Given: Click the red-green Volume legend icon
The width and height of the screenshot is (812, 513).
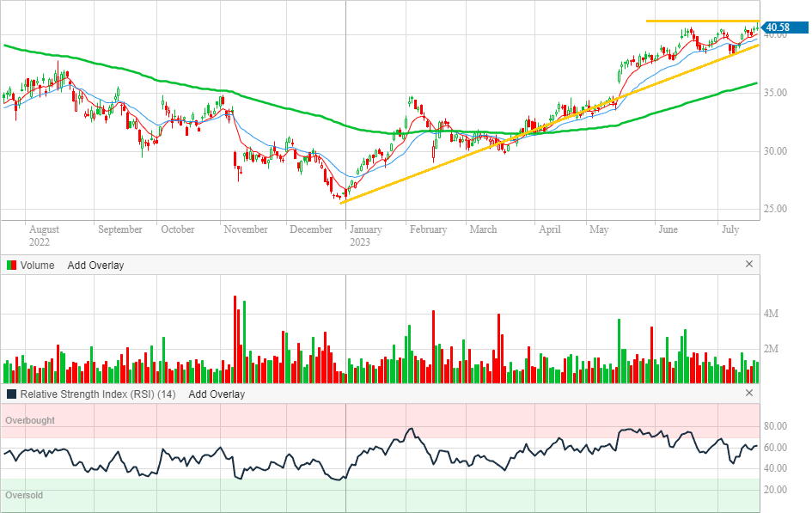Looking at the screenshot, I should (x=11, y=266).
